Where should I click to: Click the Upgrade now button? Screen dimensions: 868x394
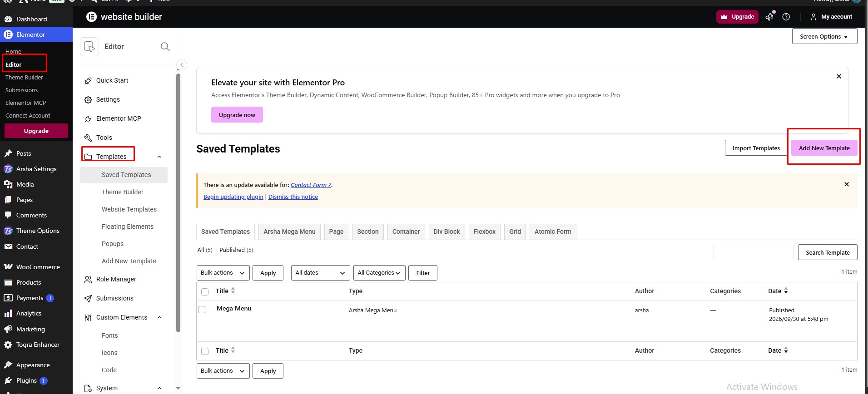click(237, 115)
